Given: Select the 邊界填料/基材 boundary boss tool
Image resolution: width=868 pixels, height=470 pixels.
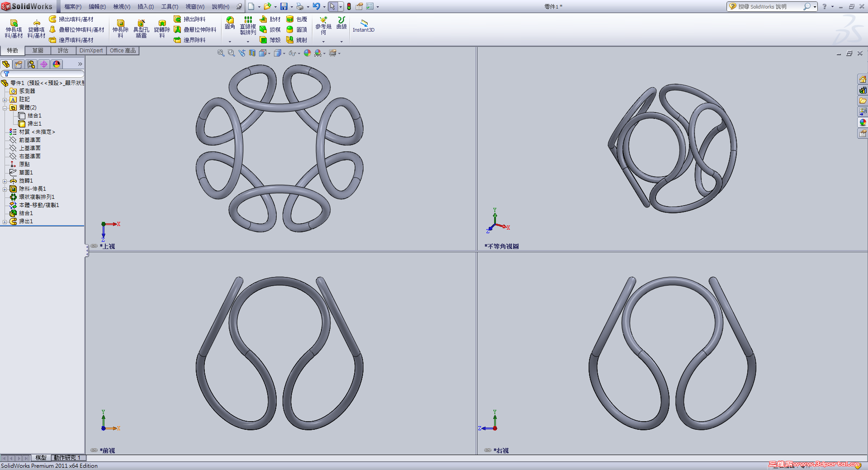Looking at the screenshot, I should click(x=71, y=40).
